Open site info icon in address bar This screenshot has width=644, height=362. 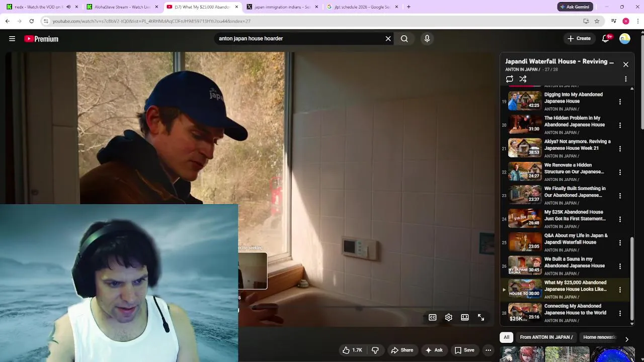[46, 21]
